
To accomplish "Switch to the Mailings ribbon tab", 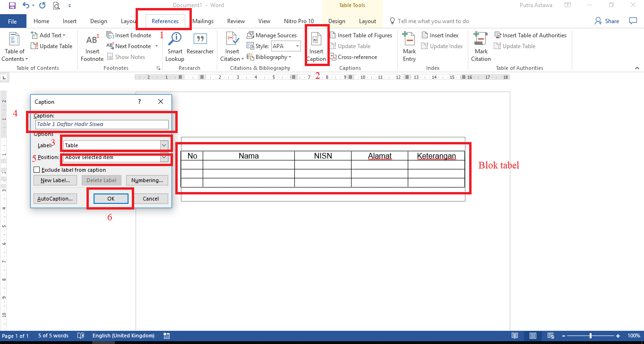I will pos(203,21).
